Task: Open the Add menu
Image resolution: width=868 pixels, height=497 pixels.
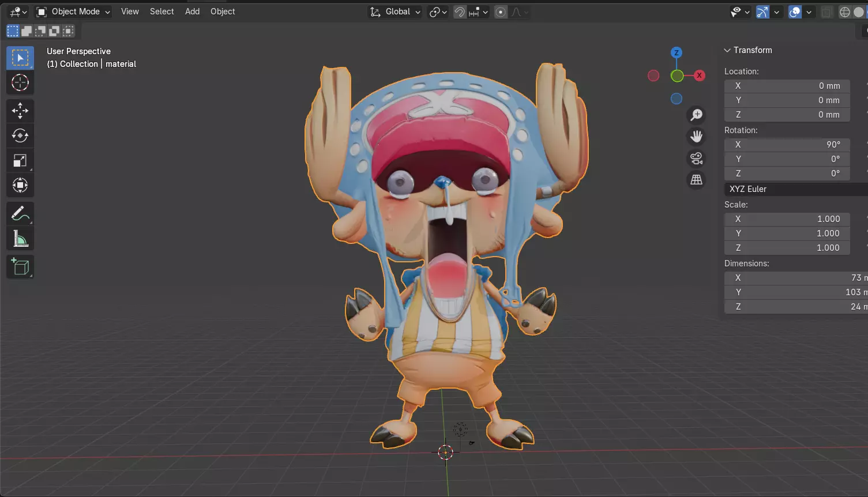Action: (192, 12)
